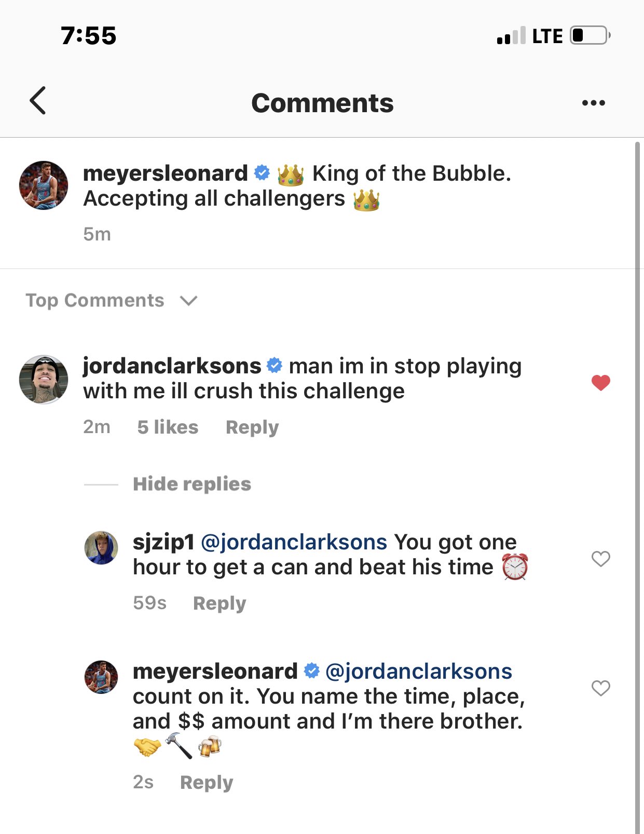This screenshot has width=644, height=834.
Task: Open sjzip1's profile avatar
Action: 101,547
